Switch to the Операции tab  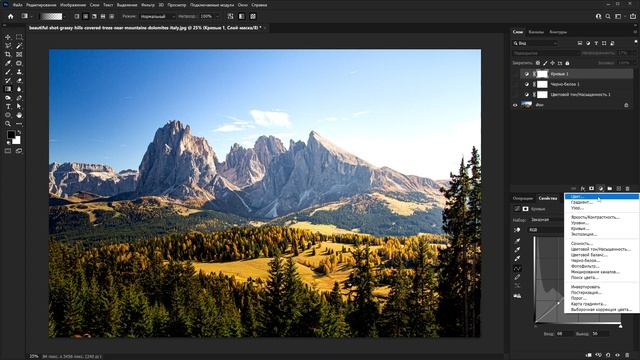[523, 198]
